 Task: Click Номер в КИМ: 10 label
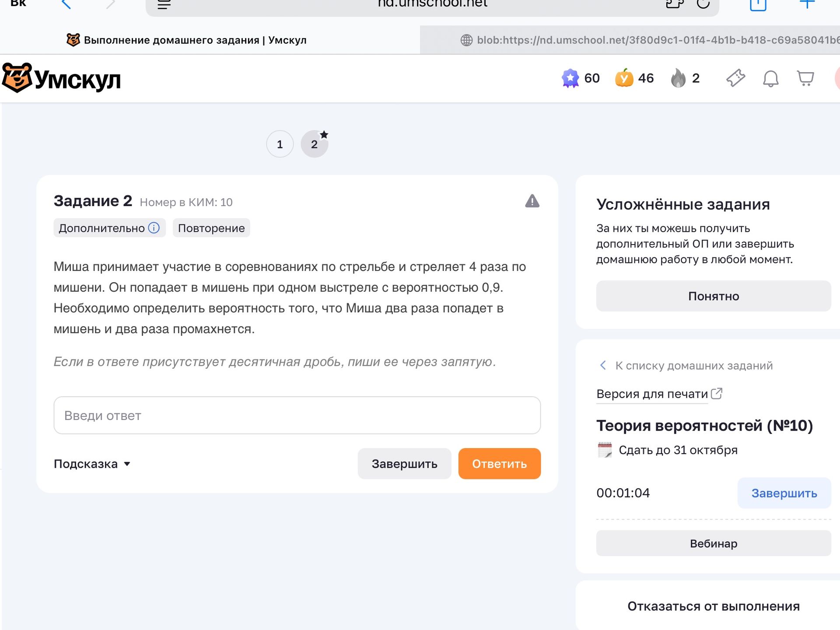186,202
